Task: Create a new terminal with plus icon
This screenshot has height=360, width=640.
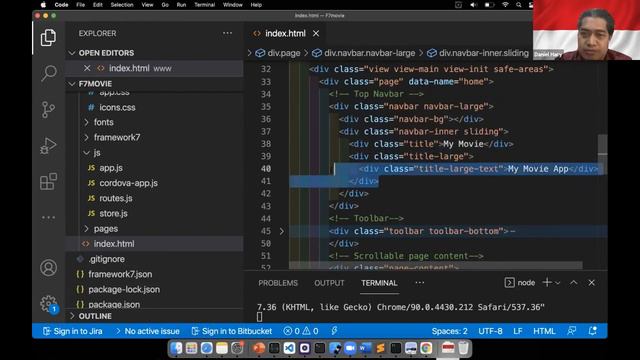Action: tap(547, 282)
